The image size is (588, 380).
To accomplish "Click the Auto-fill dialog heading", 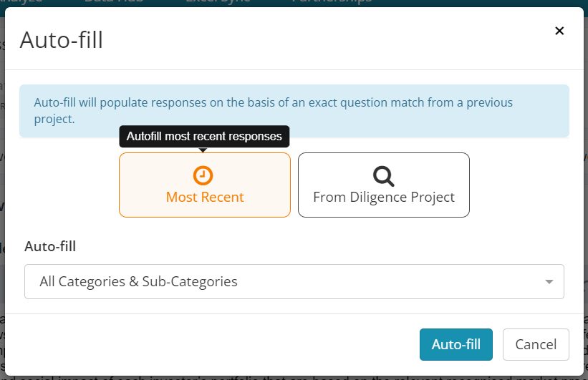I will point(62,40).
